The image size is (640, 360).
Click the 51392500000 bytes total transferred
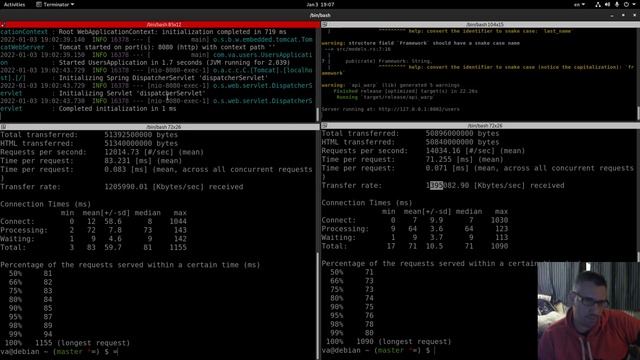[x=141, y=135]
